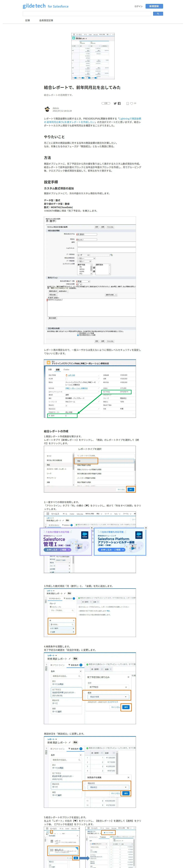Open the Admin author avatar
Image resolution: width=186 pixels, height=868 pixels.
pos(47,109)
